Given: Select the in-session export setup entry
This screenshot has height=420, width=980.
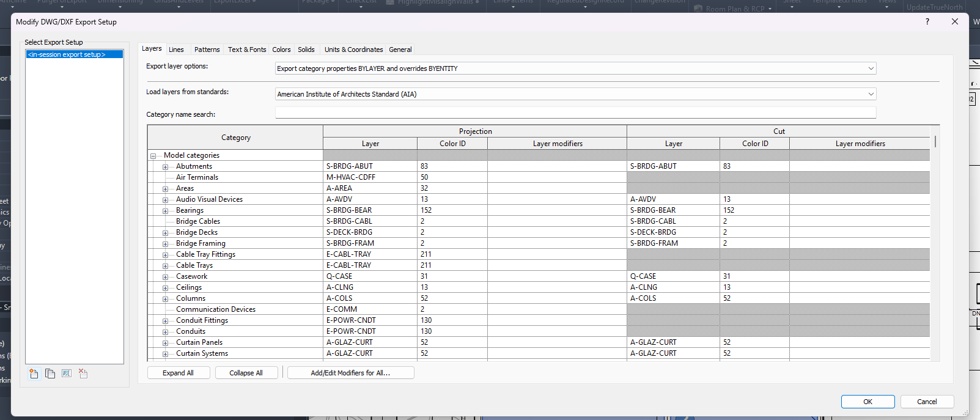Looking at the screenshot, I should coord(74,54).
